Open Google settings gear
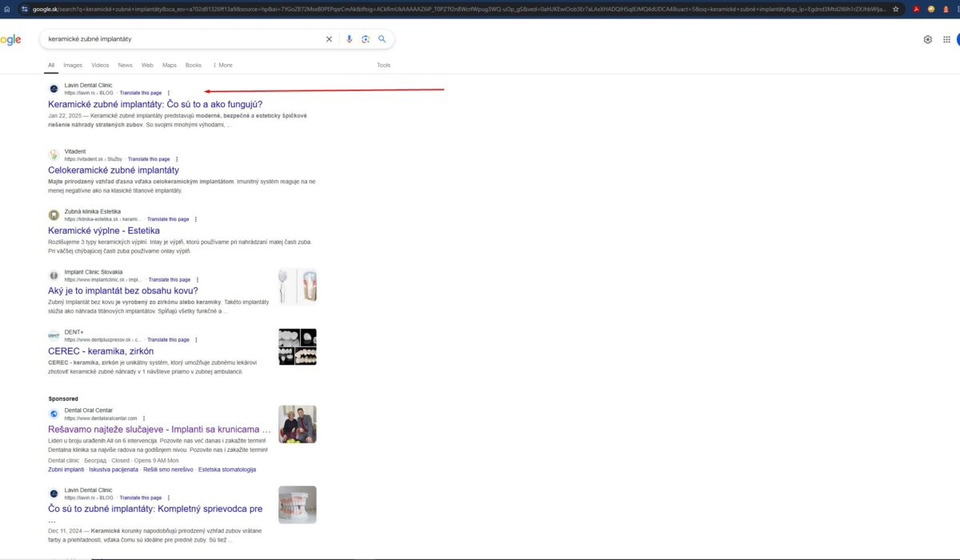 928,39
